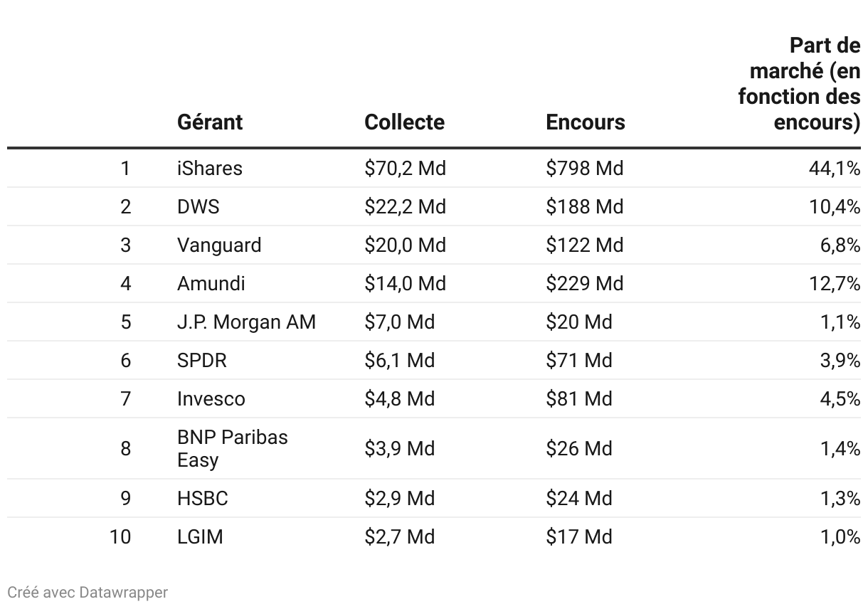Click the DWS manager cell
868x609 pixels.
[x=199, y=207]
